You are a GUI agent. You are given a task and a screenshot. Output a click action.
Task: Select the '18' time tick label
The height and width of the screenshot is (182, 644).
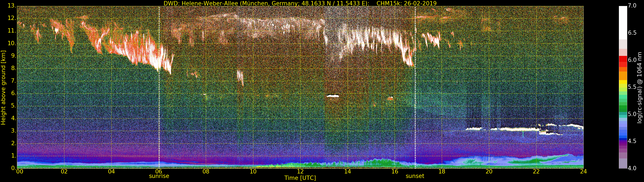point(442,171)
